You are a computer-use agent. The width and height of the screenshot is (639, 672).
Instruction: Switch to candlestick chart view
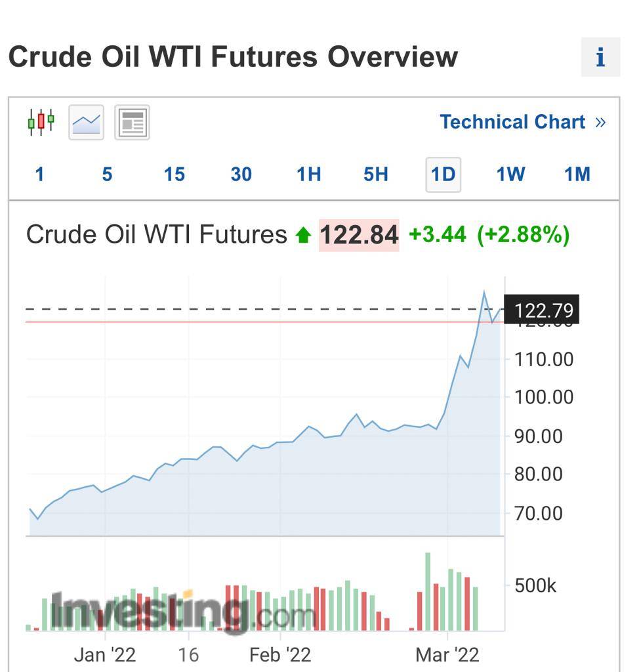tap(41, 122)
